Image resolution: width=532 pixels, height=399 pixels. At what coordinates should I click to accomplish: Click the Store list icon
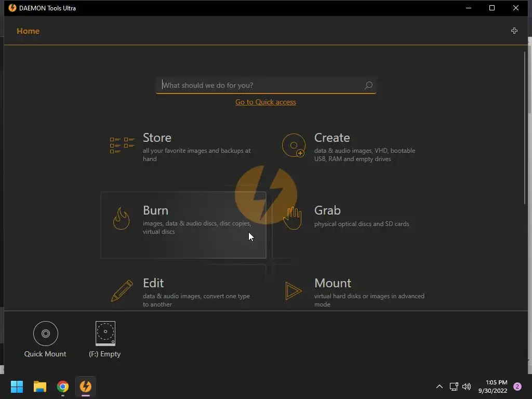pyautogui.click(x=122, y=145)
